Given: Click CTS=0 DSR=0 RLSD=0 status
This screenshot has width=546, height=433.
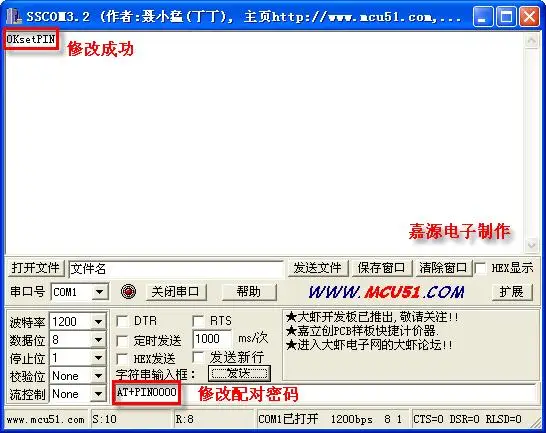Looking at the screenshot, I should coord(467,419).
